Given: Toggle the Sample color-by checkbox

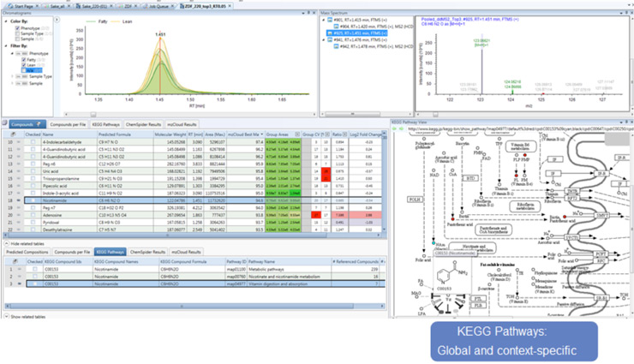Looking at the screenshot, I should tap(17, 39).
